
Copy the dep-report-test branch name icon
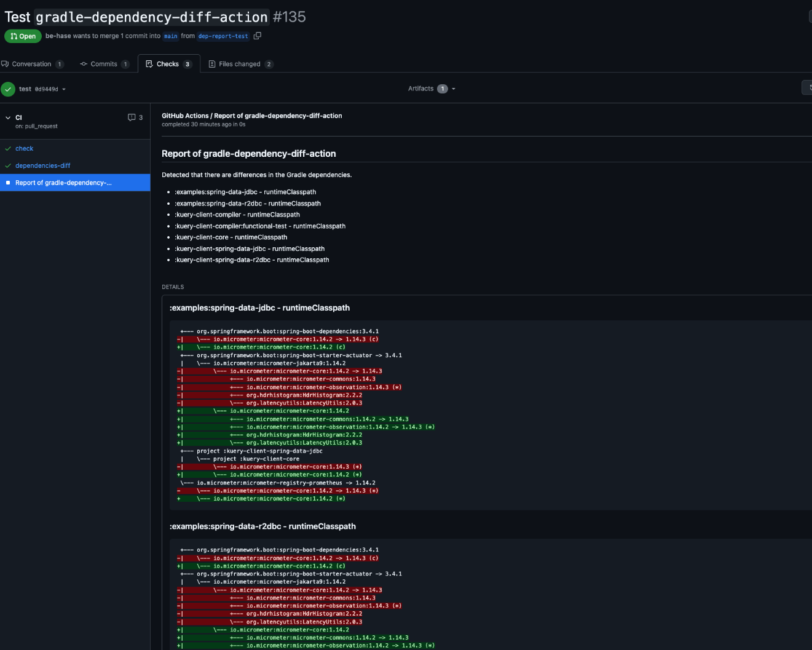click(258, 36)
